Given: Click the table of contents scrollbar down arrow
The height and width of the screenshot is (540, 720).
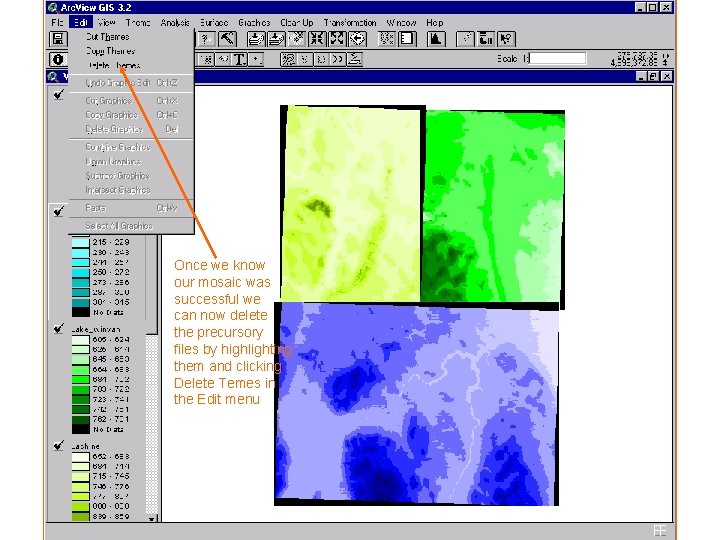Looking at the screenshot, I should point(152,519).
